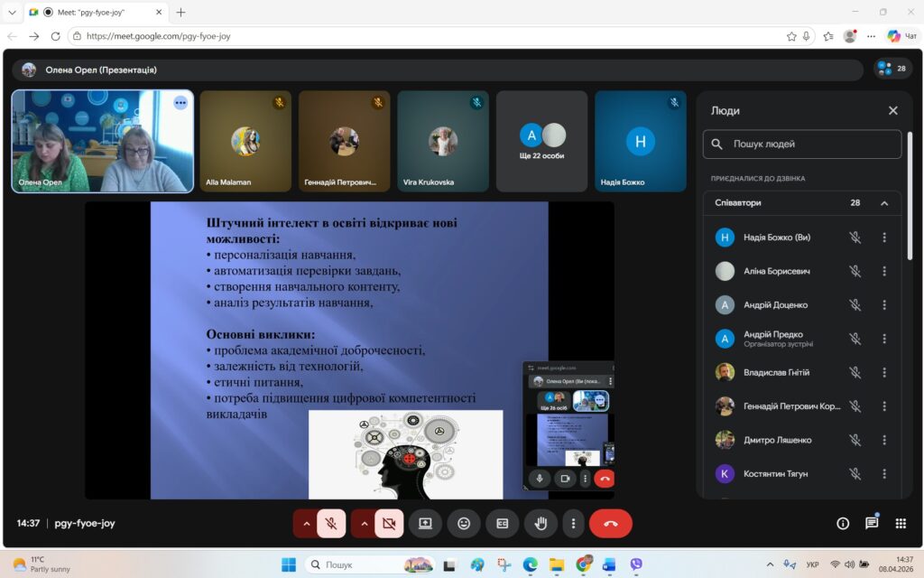This screenshot has height=578, width=924.
Task: Turn on closed captions
Action: coord(503,523)
